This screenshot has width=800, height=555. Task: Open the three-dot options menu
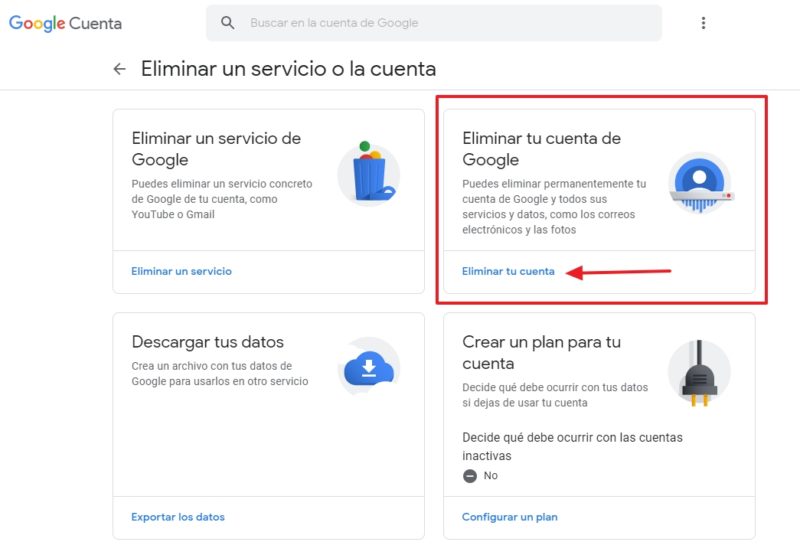[703, 23]
